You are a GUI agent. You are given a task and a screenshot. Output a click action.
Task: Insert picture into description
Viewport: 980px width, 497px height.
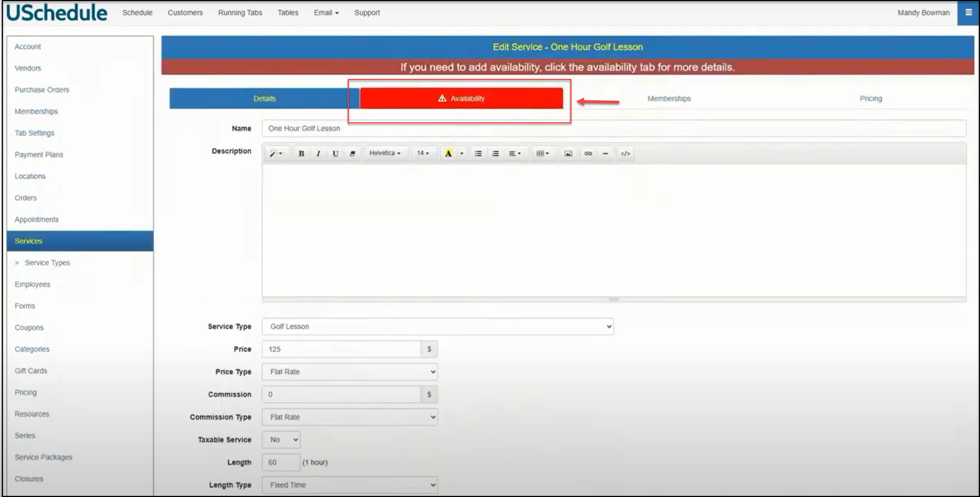pos(568,153)
